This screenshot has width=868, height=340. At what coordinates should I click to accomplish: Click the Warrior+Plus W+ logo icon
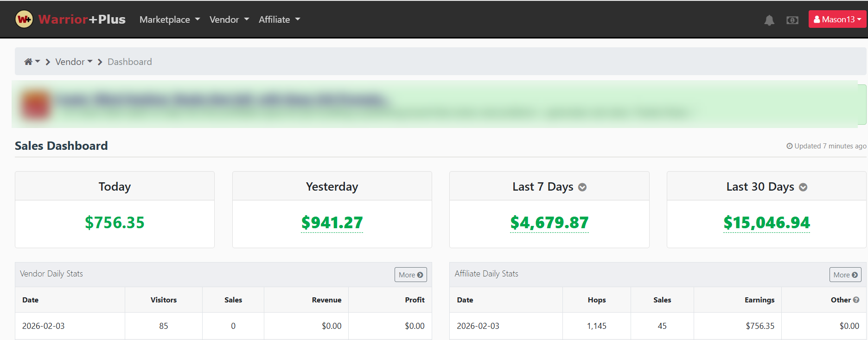pos(24,19)
